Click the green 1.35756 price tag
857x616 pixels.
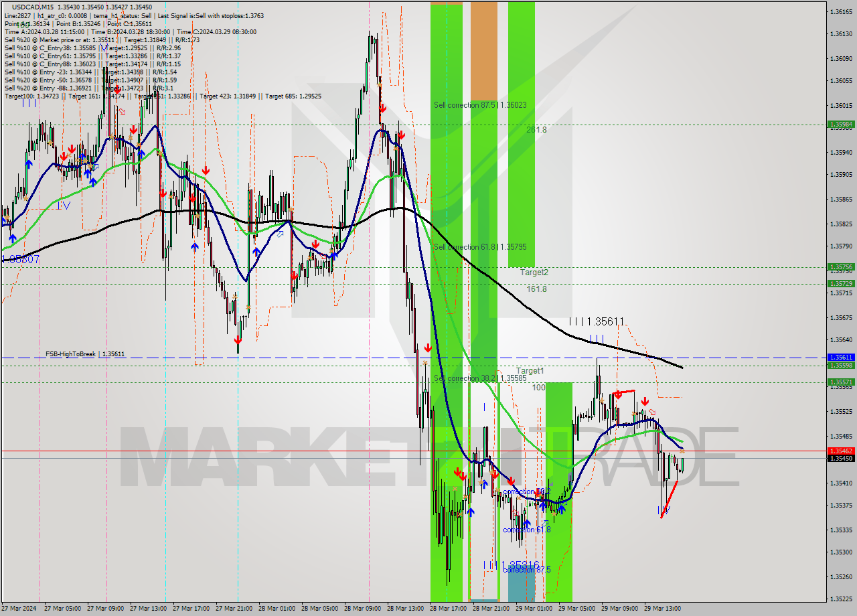coord(841,266)
